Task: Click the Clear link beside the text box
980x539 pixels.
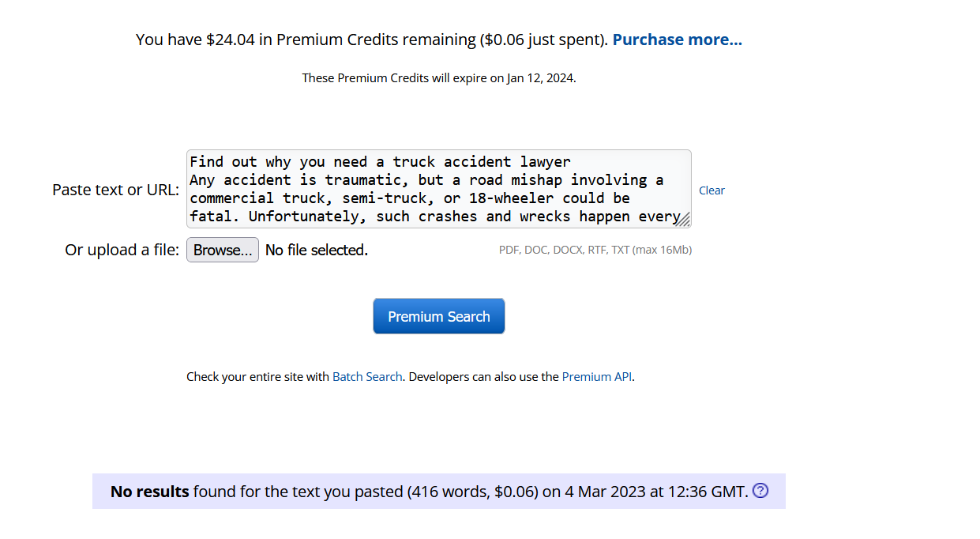Action: click(x=712, y=190)
